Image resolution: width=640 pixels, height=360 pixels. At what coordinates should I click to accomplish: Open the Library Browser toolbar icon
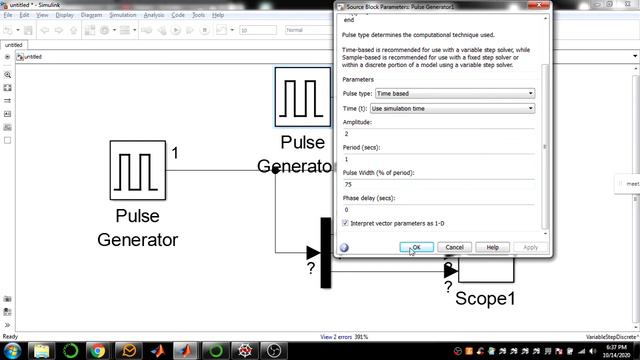pyautogui.click(x=90, y=30)
